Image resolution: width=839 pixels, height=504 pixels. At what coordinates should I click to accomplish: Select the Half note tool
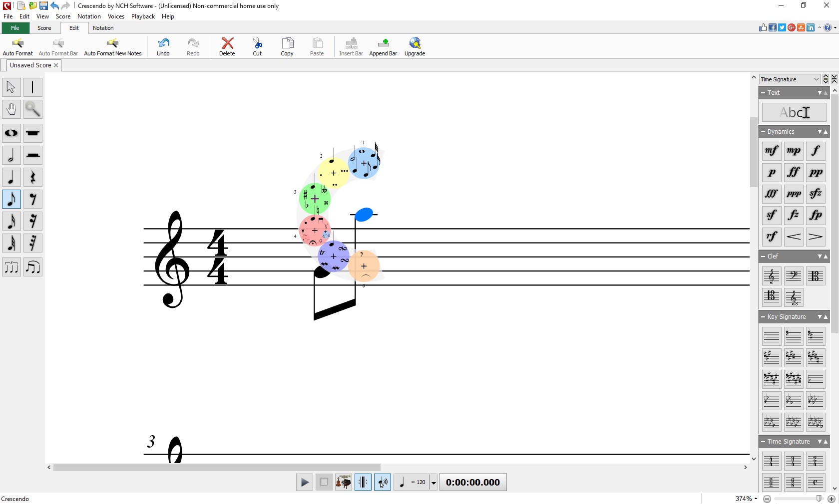click(x=11, y=155)
